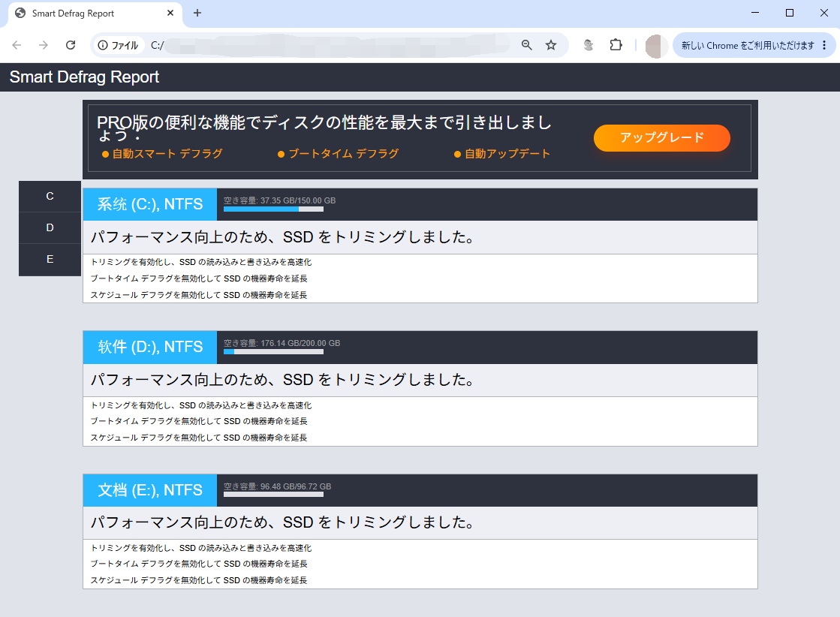Click the D drive SSD trimmed message

point(282,380)
